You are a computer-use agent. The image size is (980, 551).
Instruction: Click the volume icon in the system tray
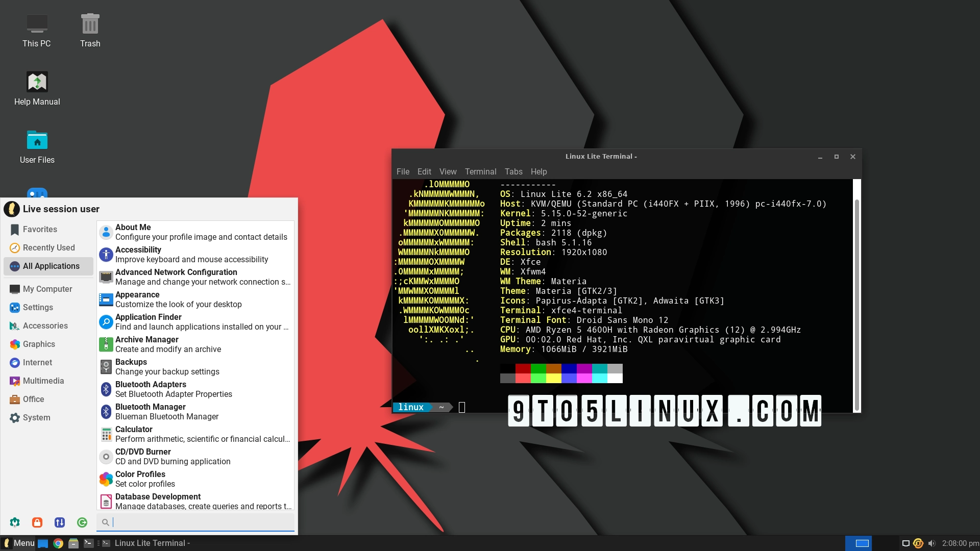932,543
